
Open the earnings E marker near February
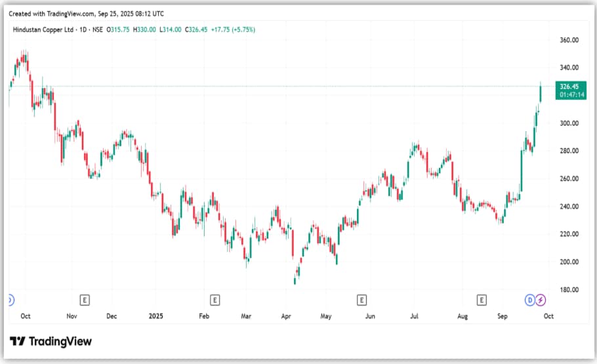pos(214,300)
